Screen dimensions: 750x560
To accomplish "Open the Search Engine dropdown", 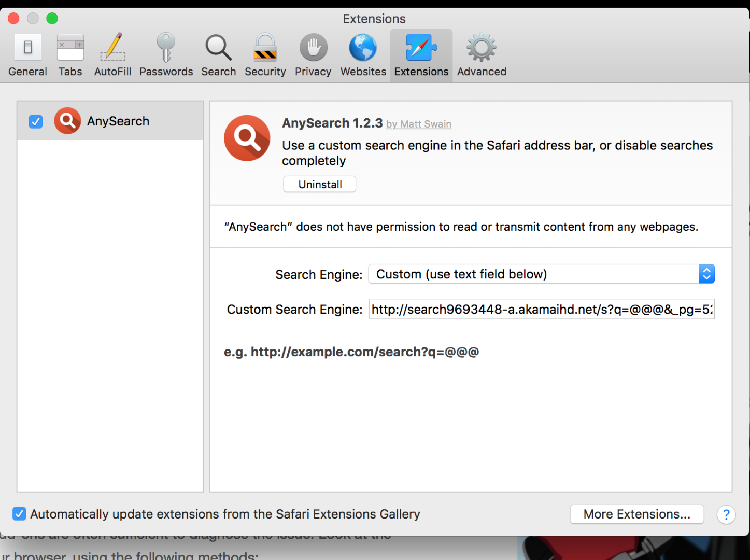I will coord(541,274).
